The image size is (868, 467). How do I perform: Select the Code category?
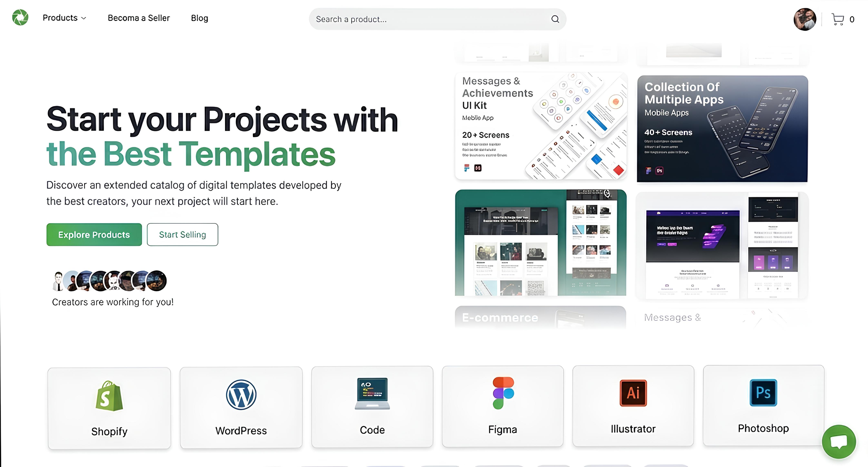point(372,407)
